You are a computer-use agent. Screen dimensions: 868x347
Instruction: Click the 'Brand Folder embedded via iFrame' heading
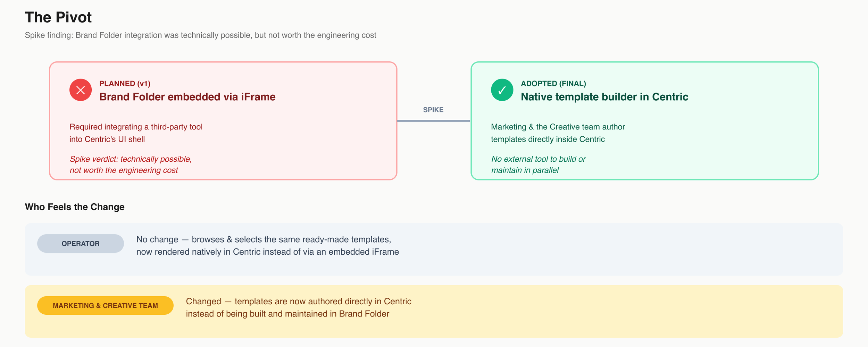point(187,97)
